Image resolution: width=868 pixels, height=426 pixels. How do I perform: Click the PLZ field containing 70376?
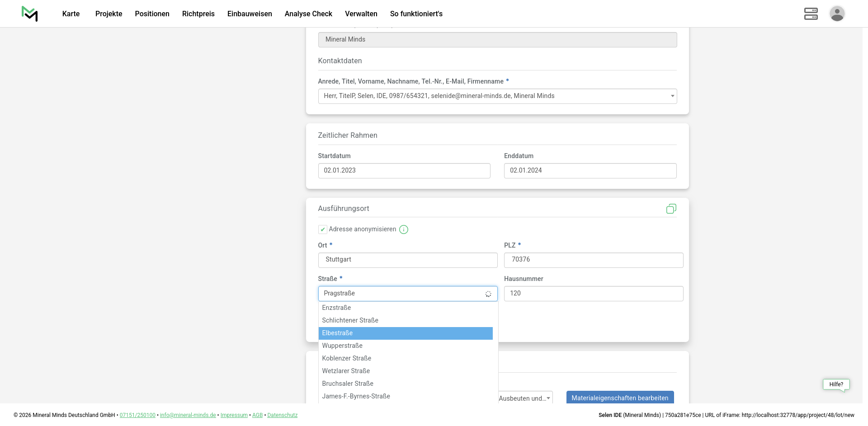point(593,260)
